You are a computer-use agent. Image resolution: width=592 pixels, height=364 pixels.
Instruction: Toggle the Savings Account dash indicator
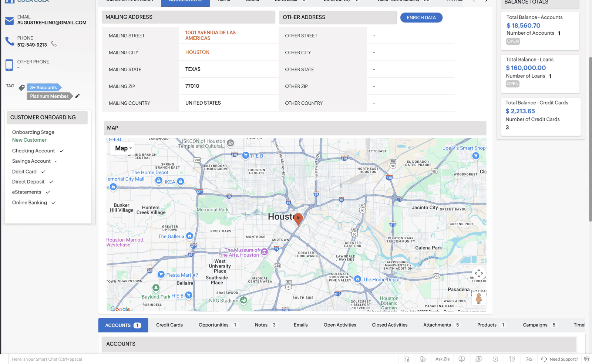click(55, 161)
